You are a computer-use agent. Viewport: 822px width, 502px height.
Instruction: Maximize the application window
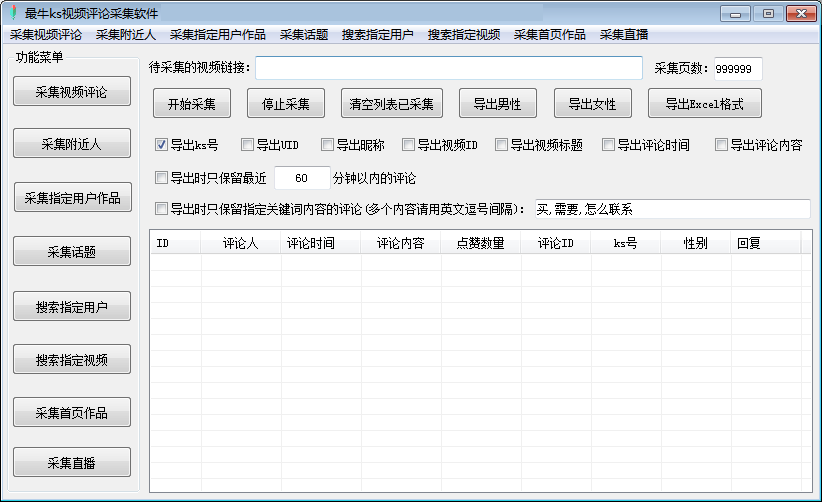[x=769, y=14]
